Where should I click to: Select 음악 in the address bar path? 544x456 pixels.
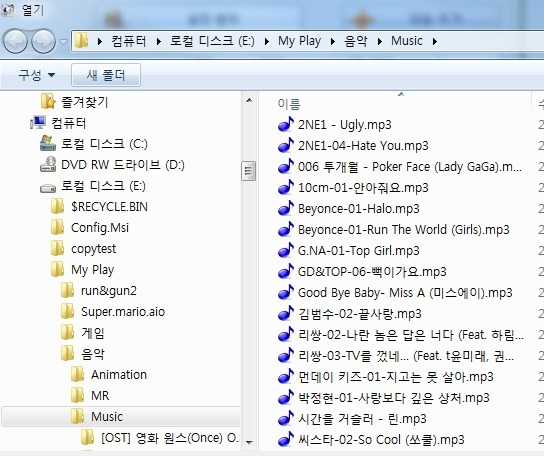356,41
